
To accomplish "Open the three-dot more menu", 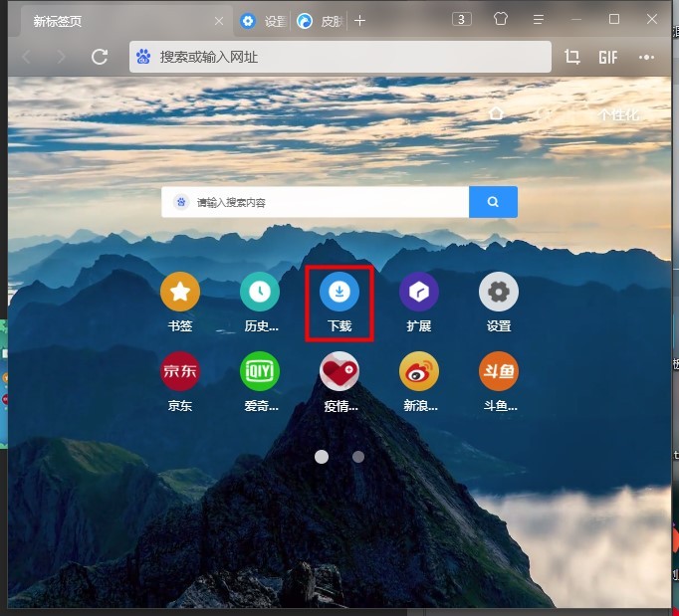I will pos(647,57).
